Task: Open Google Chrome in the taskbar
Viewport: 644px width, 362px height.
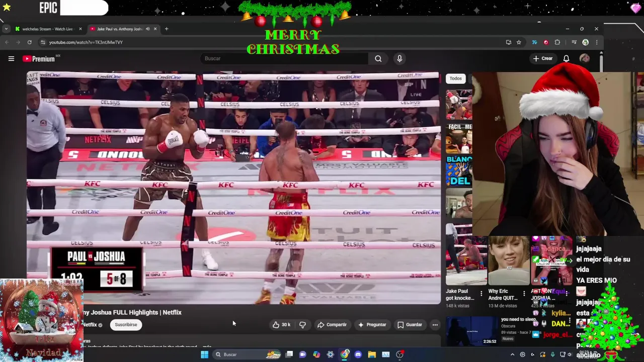Action: coord(344,354)
